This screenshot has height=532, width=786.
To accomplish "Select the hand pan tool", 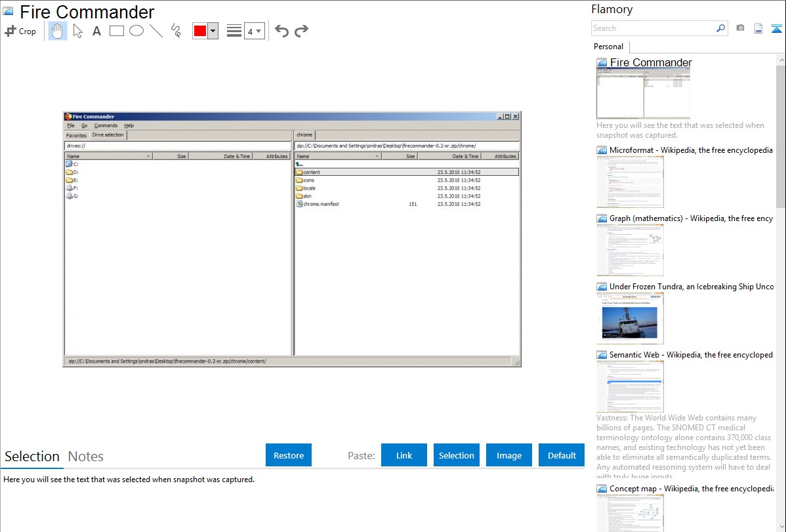I will coord(58,31).
